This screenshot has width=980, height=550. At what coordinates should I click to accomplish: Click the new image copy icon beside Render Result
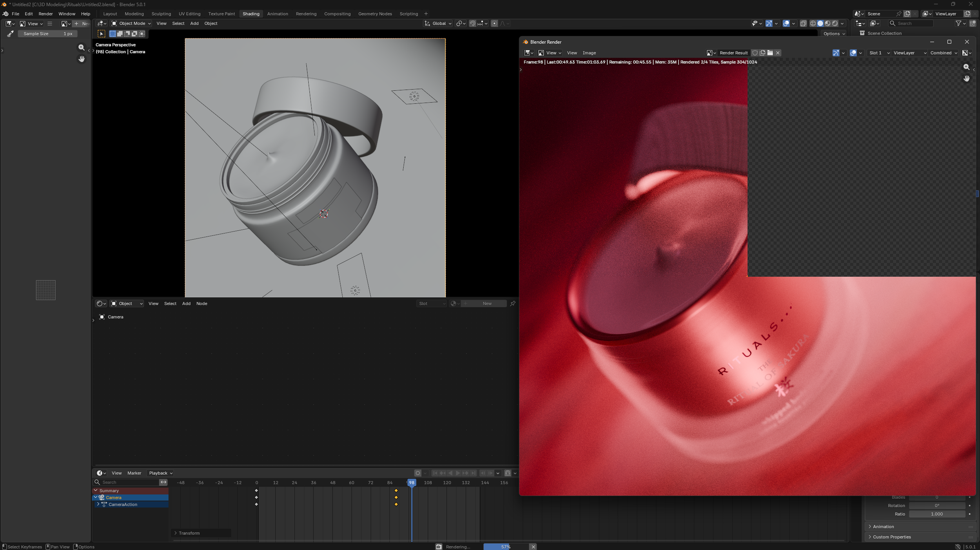(762, 53)
